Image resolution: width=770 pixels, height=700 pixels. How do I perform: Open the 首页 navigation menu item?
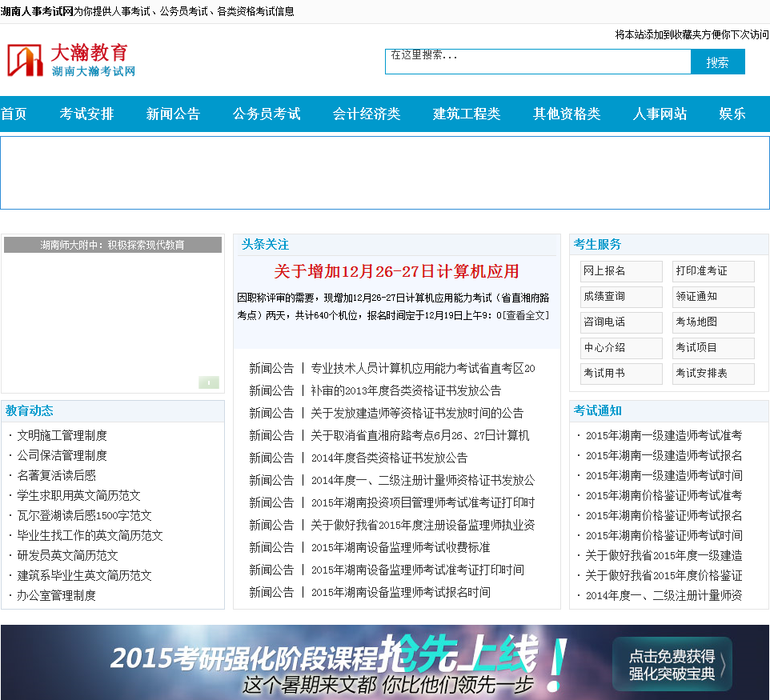[14, 114]
